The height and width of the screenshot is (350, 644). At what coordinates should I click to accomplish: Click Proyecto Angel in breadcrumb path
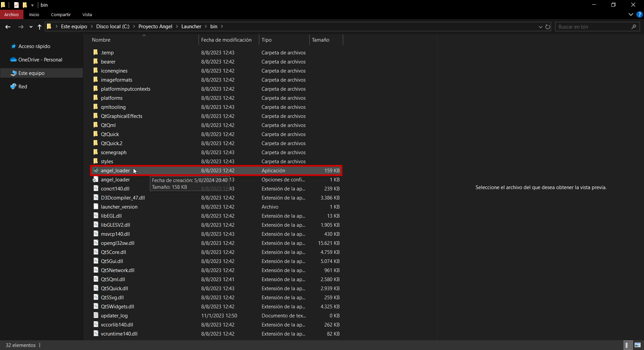pos(155,27)
